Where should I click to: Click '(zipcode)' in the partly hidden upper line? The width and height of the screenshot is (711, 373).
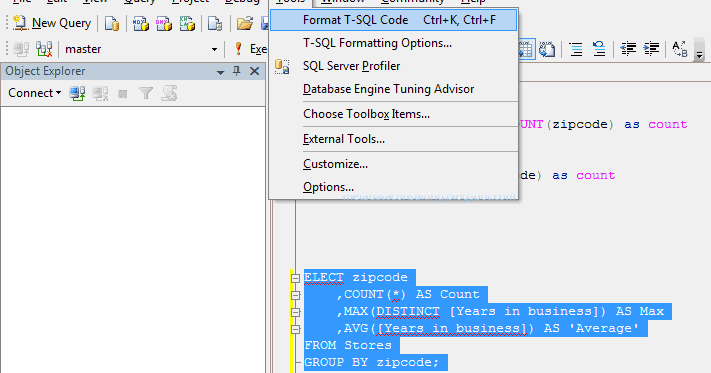580,125
